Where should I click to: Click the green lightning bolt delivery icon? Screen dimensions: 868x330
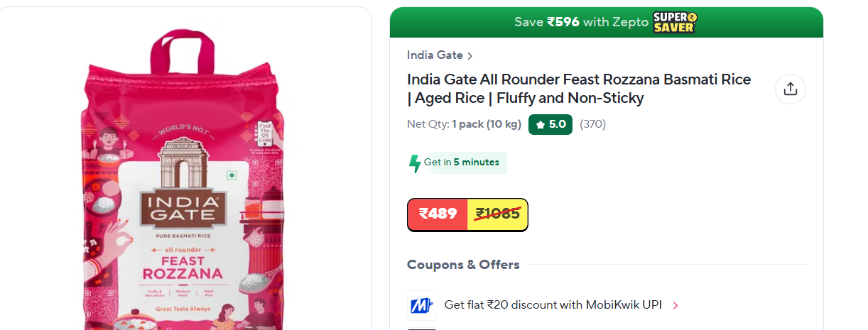pos(415,163)
